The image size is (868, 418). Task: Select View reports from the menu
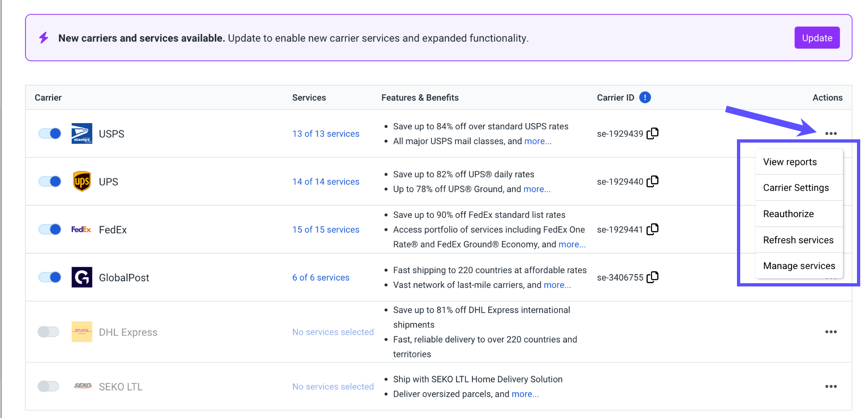tap(790, 162)
